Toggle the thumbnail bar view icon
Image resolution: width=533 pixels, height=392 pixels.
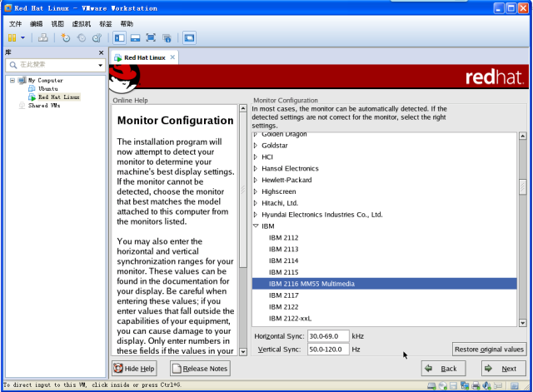point(135,37)
